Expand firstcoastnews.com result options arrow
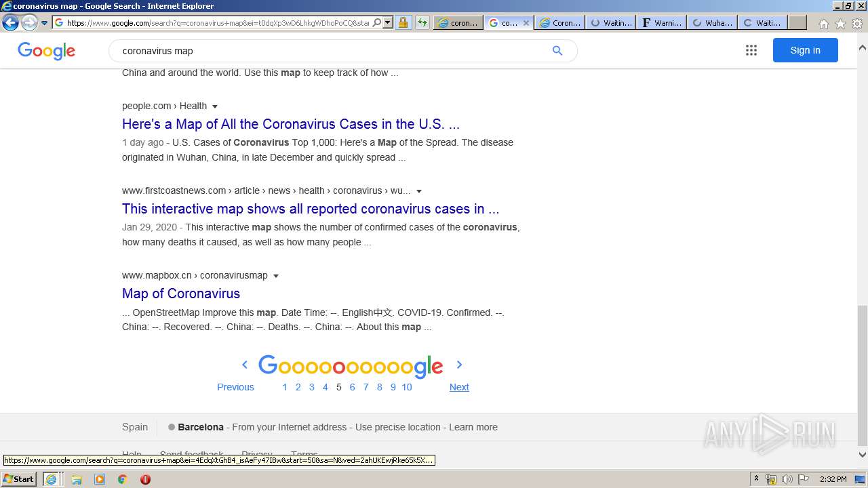The height and width of the screenshot is (488, 868). click(x=419, y=191)
